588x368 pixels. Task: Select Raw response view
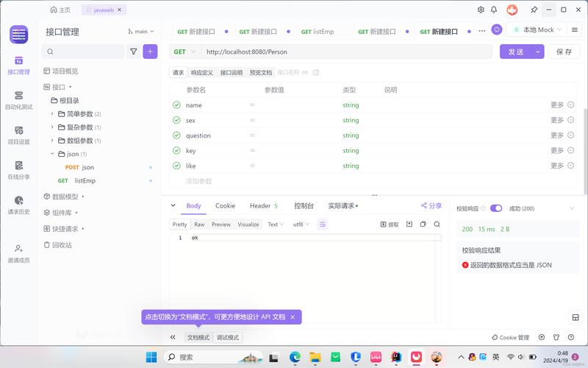coord(199,224)
